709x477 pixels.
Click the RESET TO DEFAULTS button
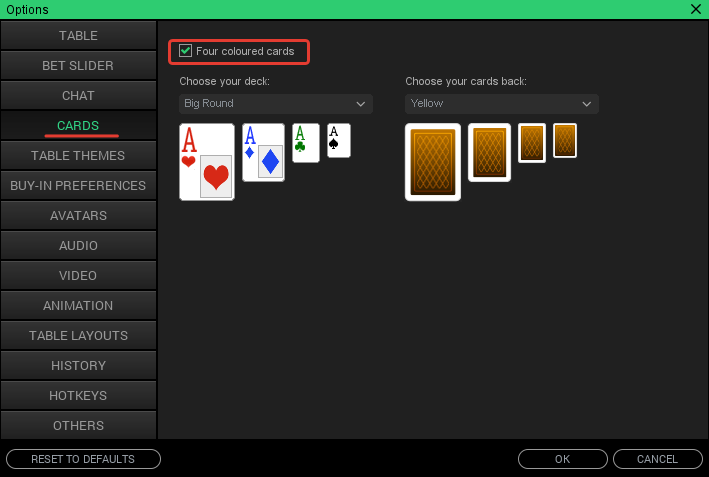pos(83,459)
